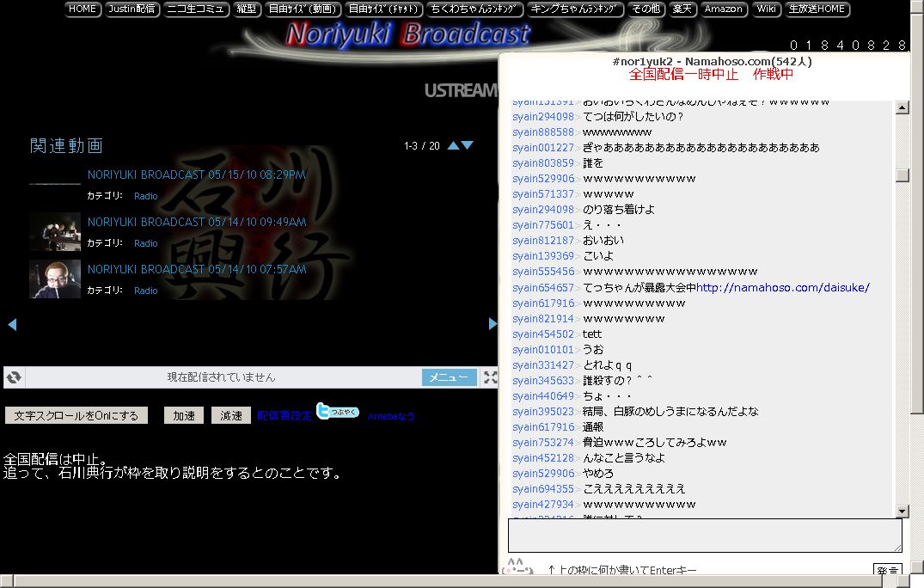Click the page horizontal scrollbar

click(448, 581)
